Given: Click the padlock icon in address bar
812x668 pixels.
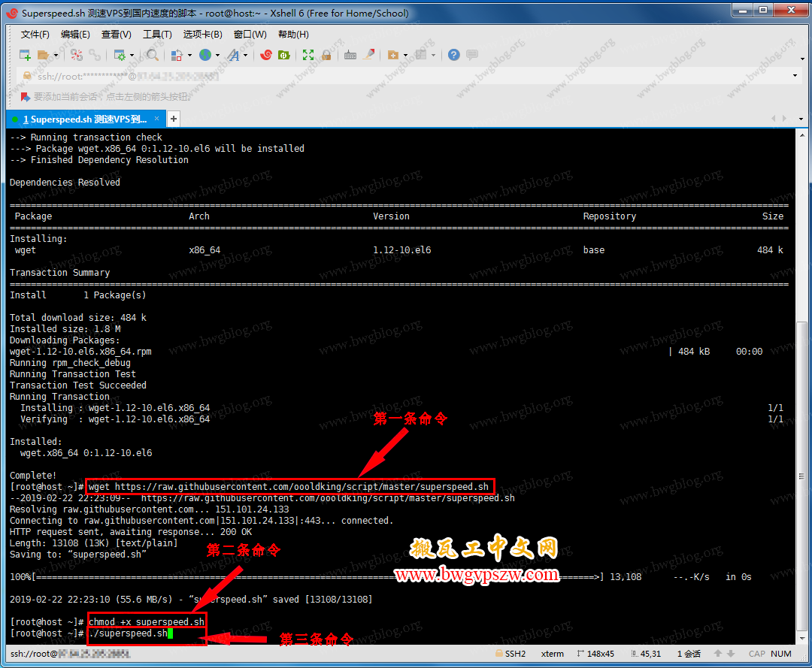Looking at the screenshot, I should (x=27, y=77).
